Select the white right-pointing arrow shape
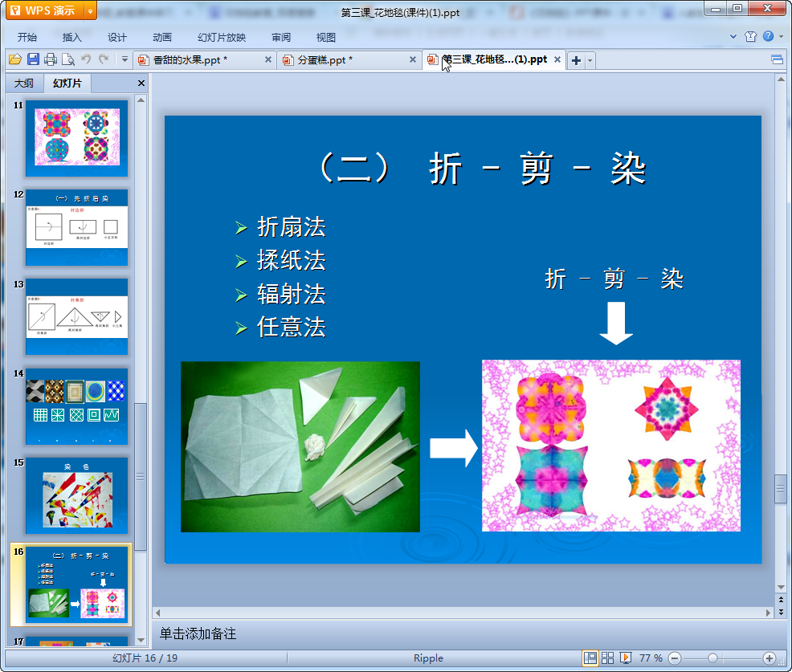This screenshot has width=792, height=672. pyautogui.click(x=454, y=448)
